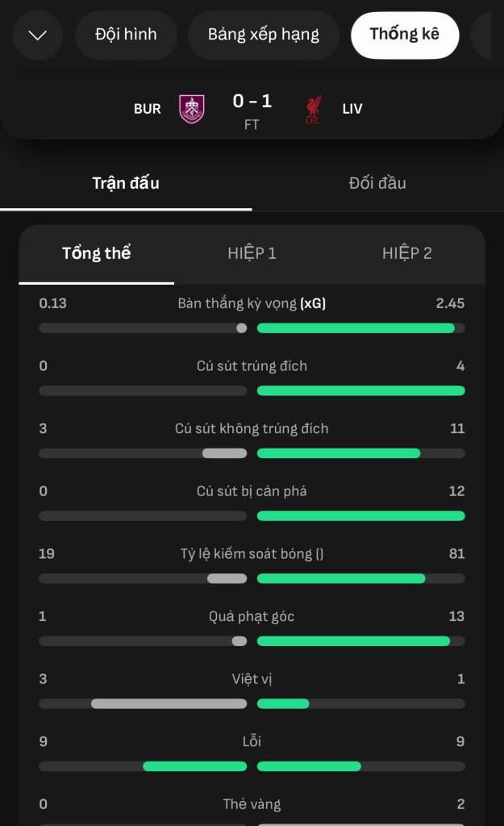Tap the Liverpool club crest
504x826 pixels.
314,110
